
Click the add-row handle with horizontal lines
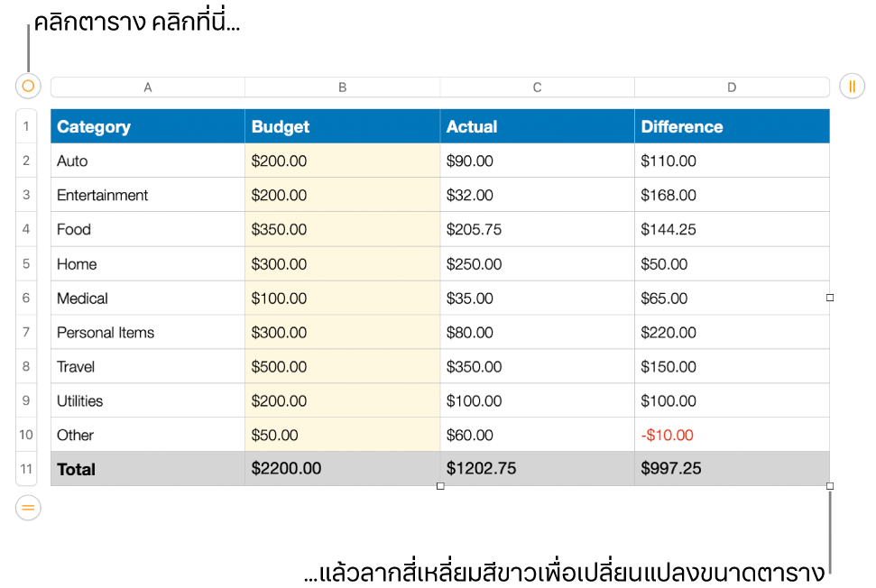click(28, 508)
